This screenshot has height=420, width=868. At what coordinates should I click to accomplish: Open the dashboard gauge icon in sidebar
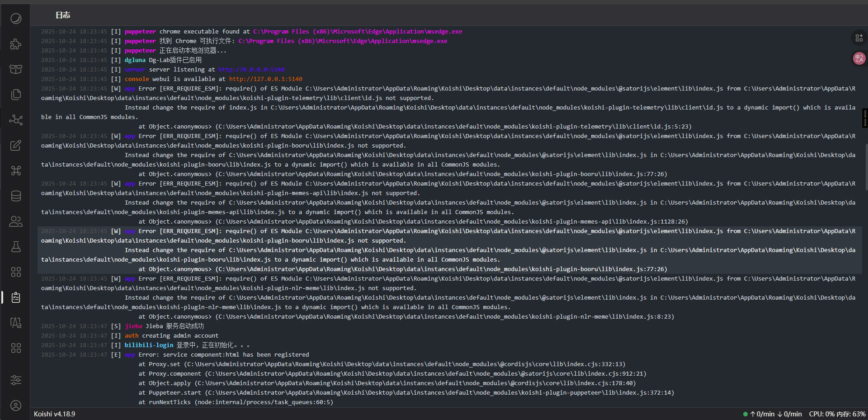click(16, 19)
